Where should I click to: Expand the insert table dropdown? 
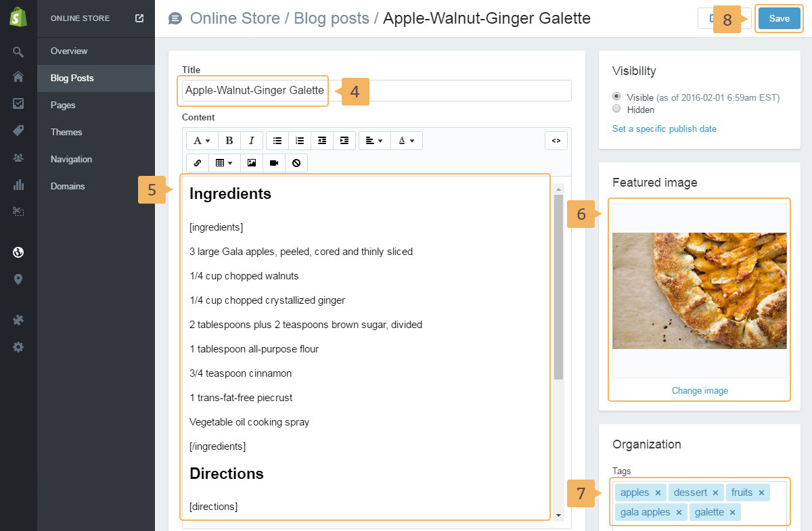click(x=224, y=163)
